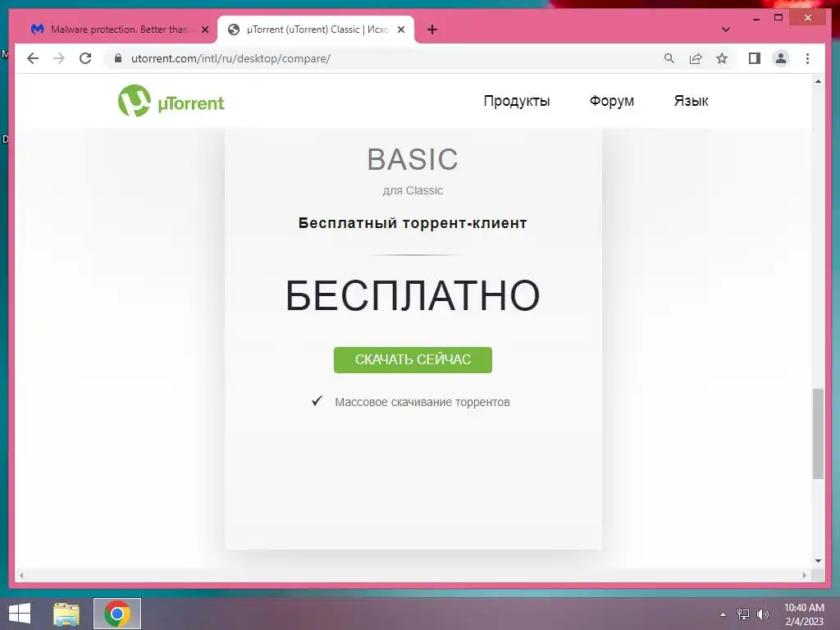840x630 pixels.
Task: Click the µTorrent logo
Action: click(171, 101)
